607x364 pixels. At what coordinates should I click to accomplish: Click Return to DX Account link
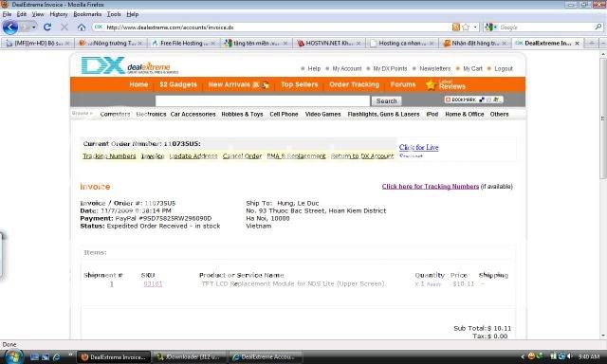tap(362, 155)
